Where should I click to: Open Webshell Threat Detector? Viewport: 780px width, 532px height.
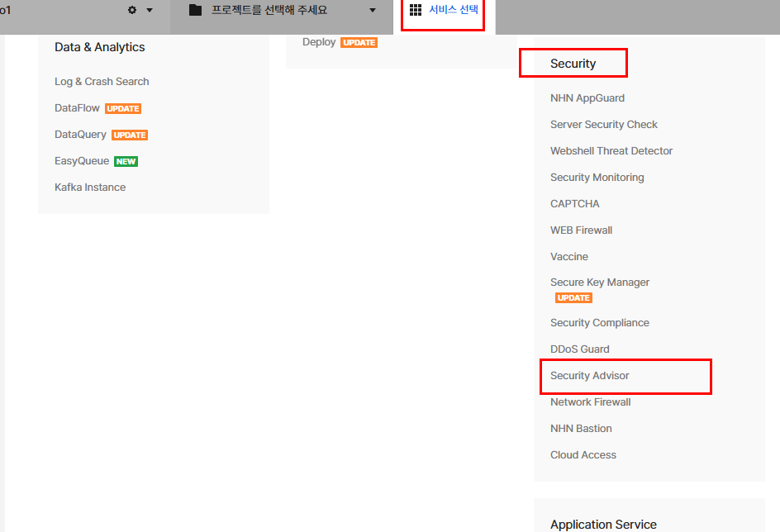pyautogui.click(x=611, y=150)
